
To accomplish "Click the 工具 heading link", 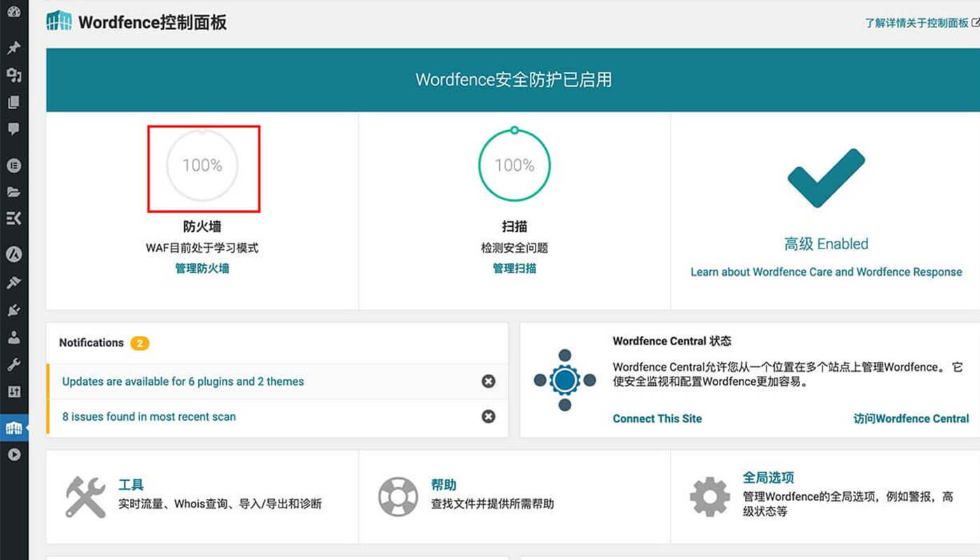I will tap(131, 484).
